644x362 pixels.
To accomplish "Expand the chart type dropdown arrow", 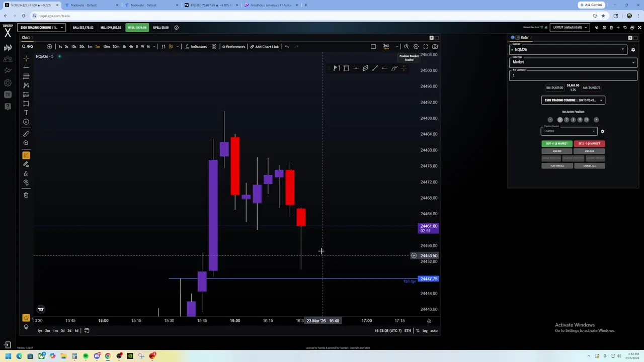I will click(177, 47).
